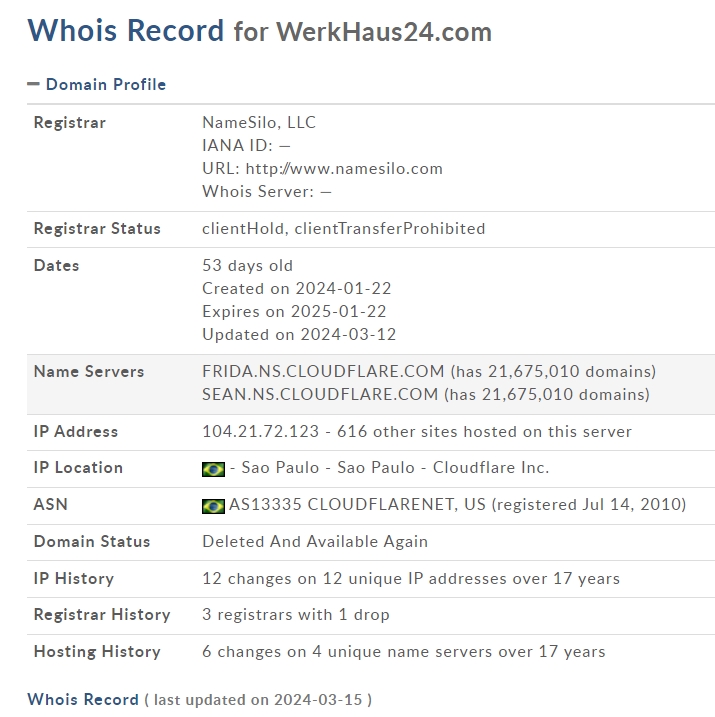The height and width of the screenshot is (717, 715).
Task: Select the WerkHaus24.com domain title
Action: [x=384, y=32]
